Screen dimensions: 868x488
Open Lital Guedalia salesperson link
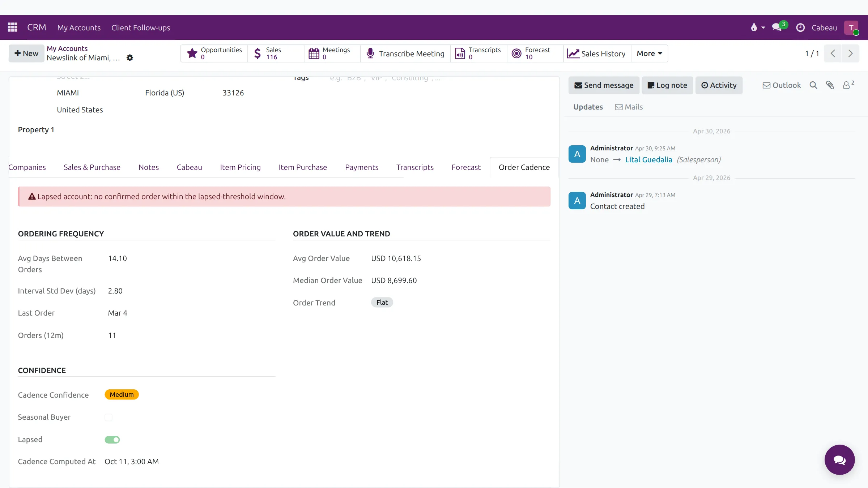pos(649,160)
